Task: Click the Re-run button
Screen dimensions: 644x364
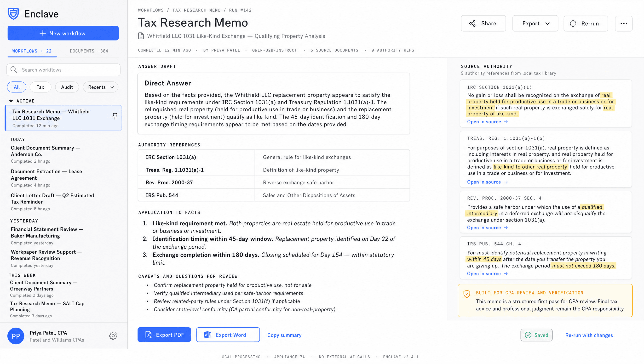Action: [x=586, y=23]
